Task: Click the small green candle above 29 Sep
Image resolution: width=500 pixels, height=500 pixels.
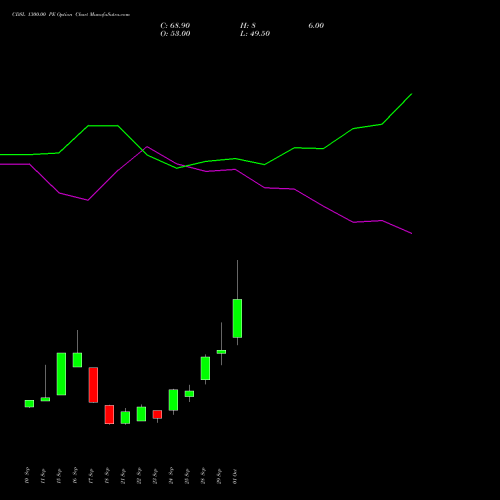Action: point(221,352)
